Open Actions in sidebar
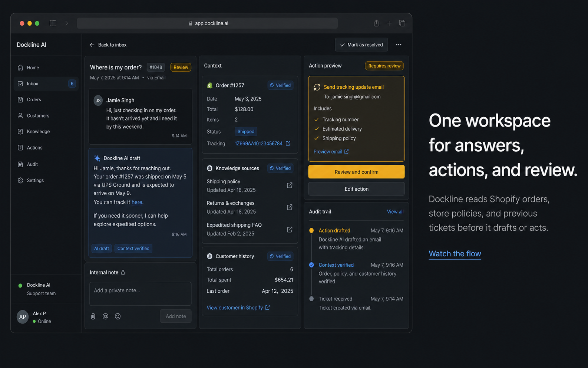 (x=46, y=148)
